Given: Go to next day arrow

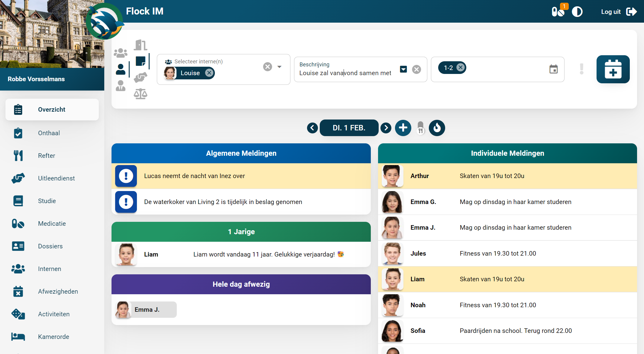Looking at the screenshot, I should 386,128.
